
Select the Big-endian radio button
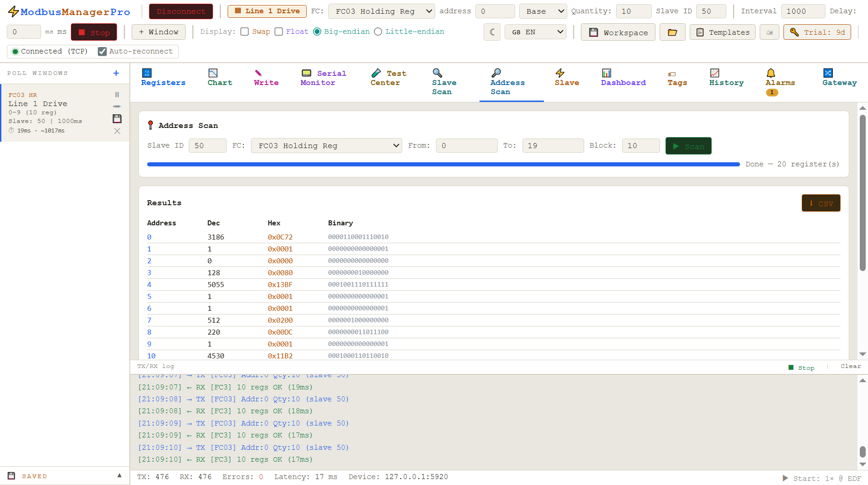[x=317, y=32]
